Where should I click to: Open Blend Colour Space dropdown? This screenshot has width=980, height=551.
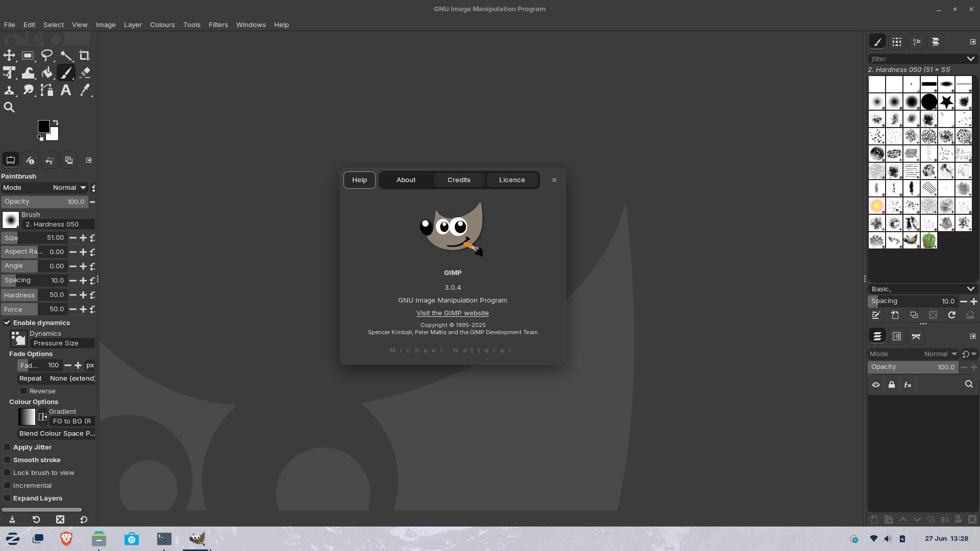tap(57, 433)
